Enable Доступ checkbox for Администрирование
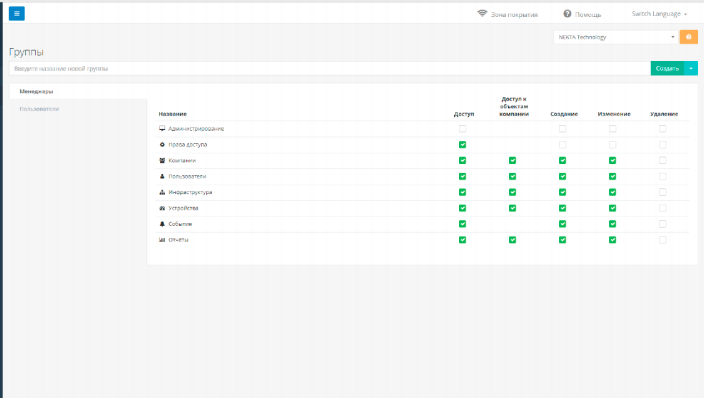The width and height of the screenshot is (704, 398). [462, 129]
